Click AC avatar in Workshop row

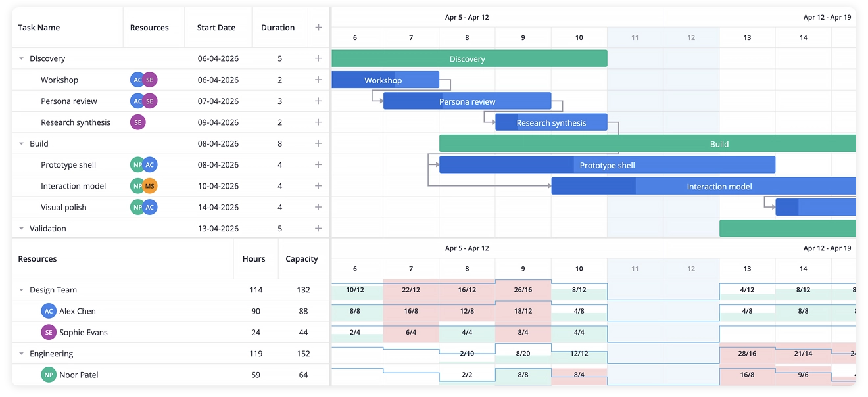click(x=137, y=80)
